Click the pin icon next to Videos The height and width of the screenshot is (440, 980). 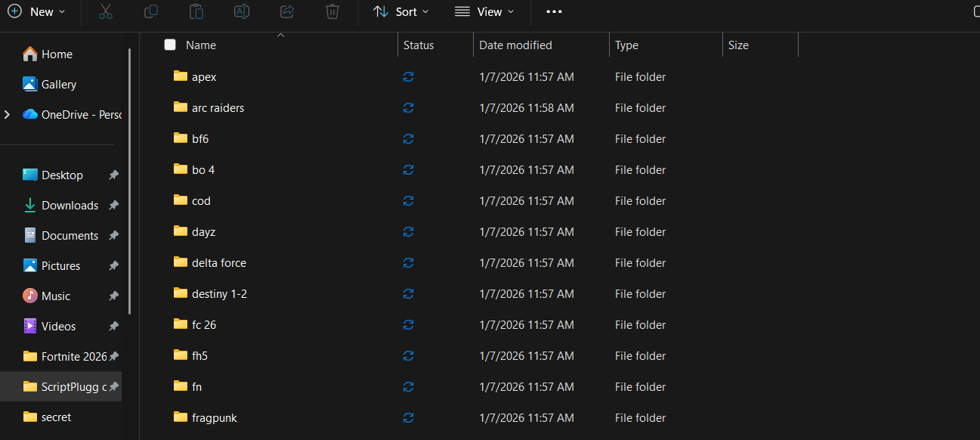click(113, 327)
